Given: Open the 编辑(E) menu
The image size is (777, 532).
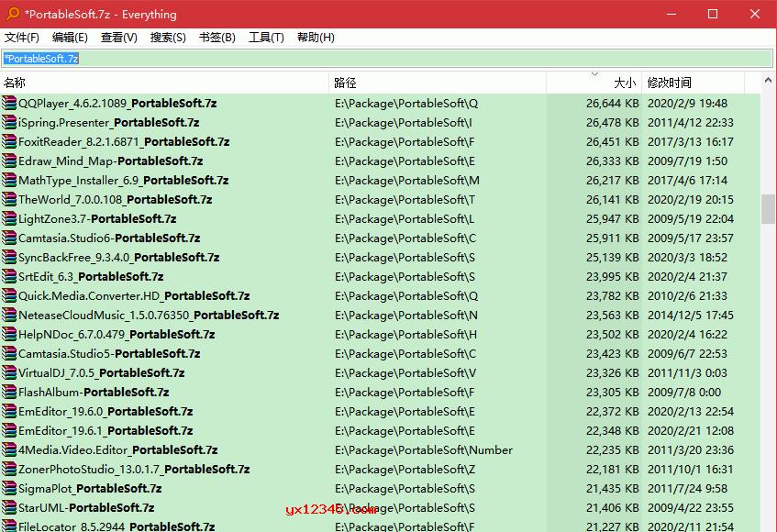Looking at the screenshot, I should 70,38.
